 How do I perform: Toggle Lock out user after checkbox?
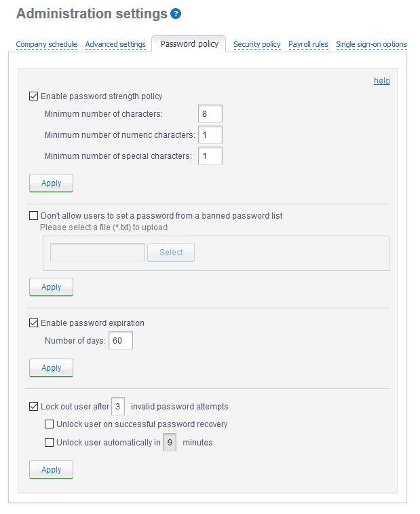pyautogui.click(x=33, y=407)
